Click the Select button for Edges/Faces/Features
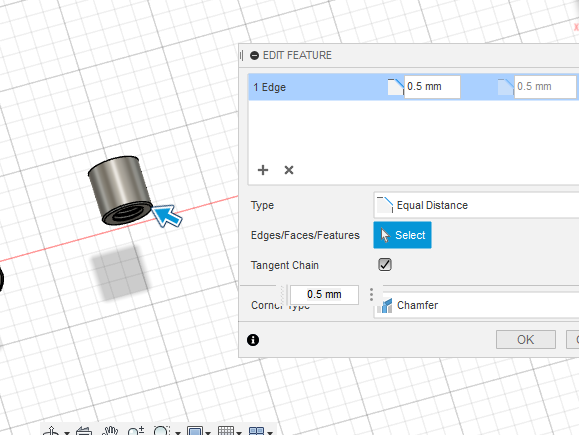579x435 pixels. 402,235
